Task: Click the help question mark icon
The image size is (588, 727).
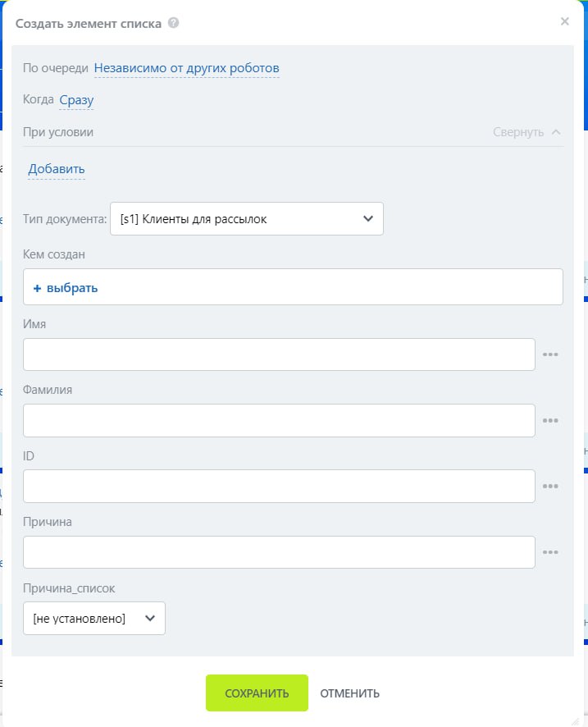Action: tap(173, 23)
